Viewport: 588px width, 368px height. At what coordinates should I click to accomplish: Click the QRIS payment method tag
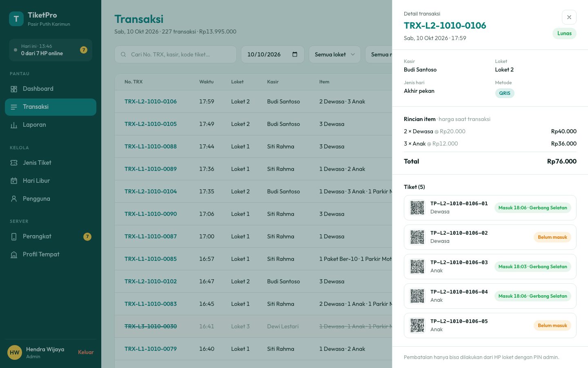point(505,93)
